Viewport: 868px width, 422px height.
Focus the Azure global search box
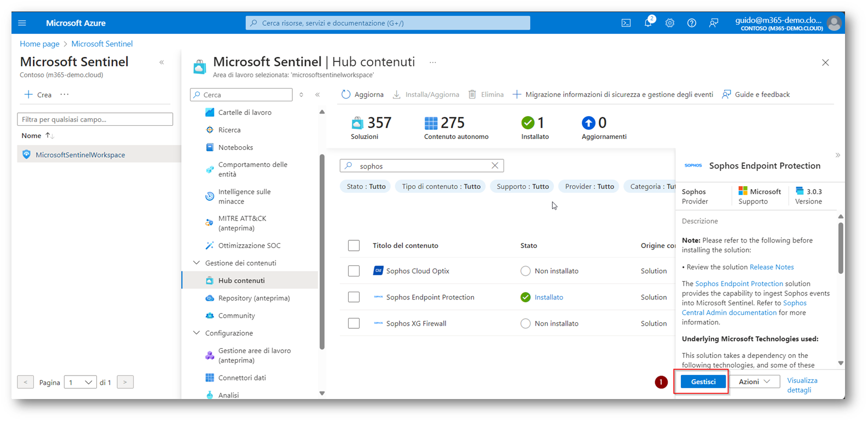tap(387, 23)
